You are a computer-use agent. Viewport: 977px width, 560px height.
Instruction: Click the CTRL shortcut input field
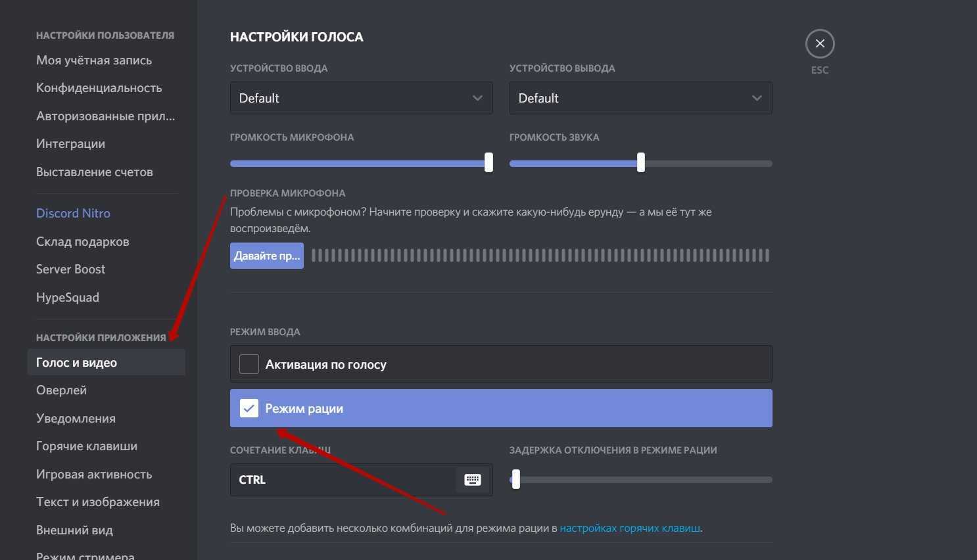coord(361,480)
